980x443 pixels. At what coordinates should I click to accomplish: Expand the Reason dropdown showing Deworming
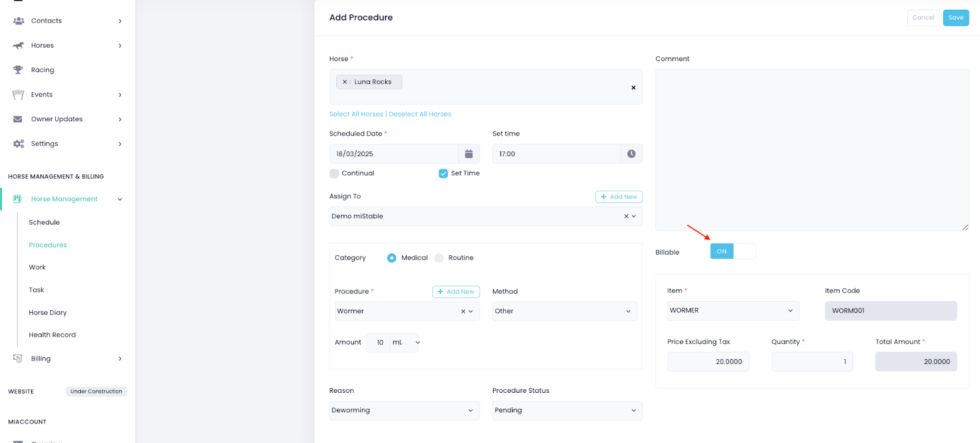click(x=403, y=411)
